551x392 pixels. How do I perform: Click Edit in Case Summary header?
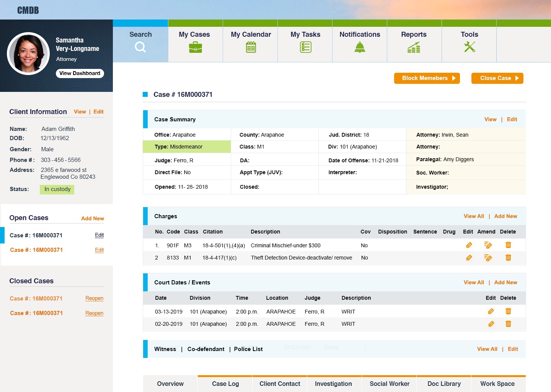click(x=512, y=119)
